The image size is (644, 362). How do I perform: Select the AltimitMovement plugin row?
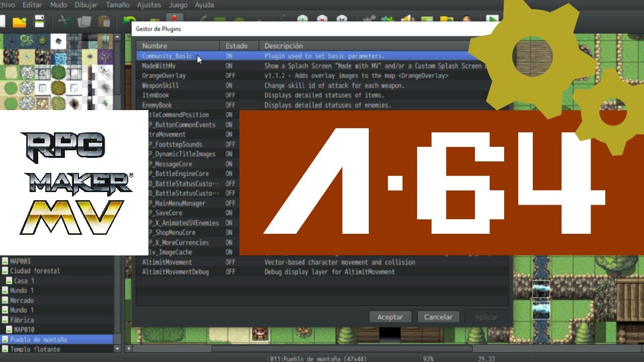(x=323, y=262)
